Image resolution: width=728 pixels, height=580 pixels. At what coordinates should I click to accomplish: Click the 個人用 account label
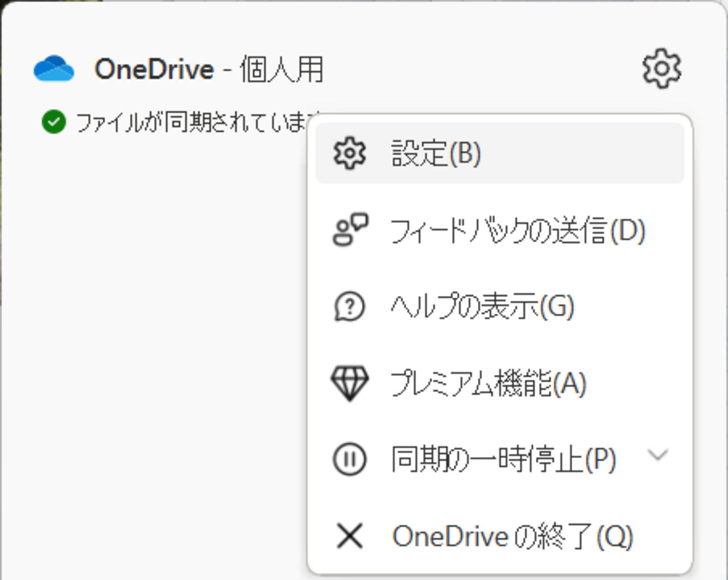tap(282, 70)
